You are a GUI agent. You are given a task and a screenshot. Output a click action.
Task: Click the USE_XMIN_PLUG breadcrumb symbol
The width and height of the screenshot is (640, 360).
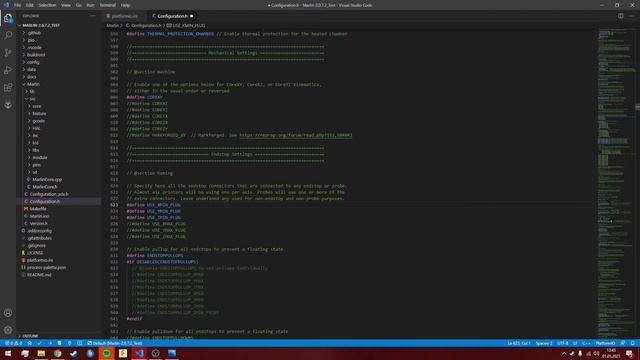point(186,26)
